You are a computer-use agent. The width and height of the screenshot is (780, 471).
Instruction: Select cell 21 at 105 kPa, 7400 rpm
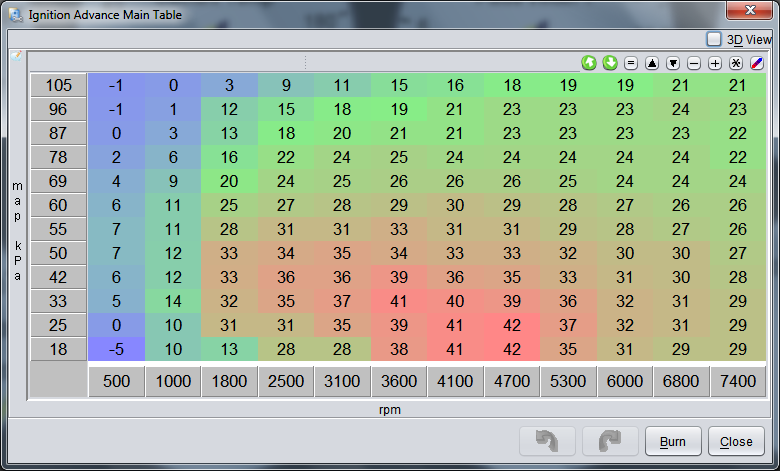click(x=738, y=85)
